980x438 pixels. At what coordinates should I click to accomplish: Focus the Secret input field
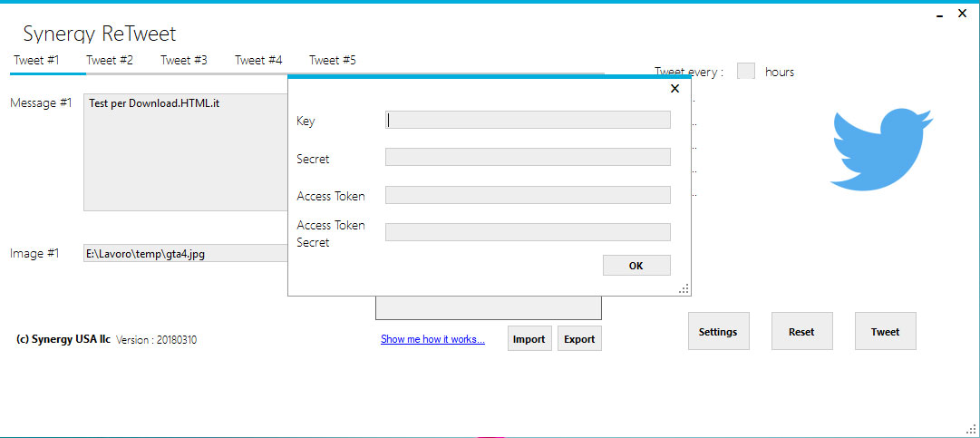pyautogui.click(x=528, y=157)
